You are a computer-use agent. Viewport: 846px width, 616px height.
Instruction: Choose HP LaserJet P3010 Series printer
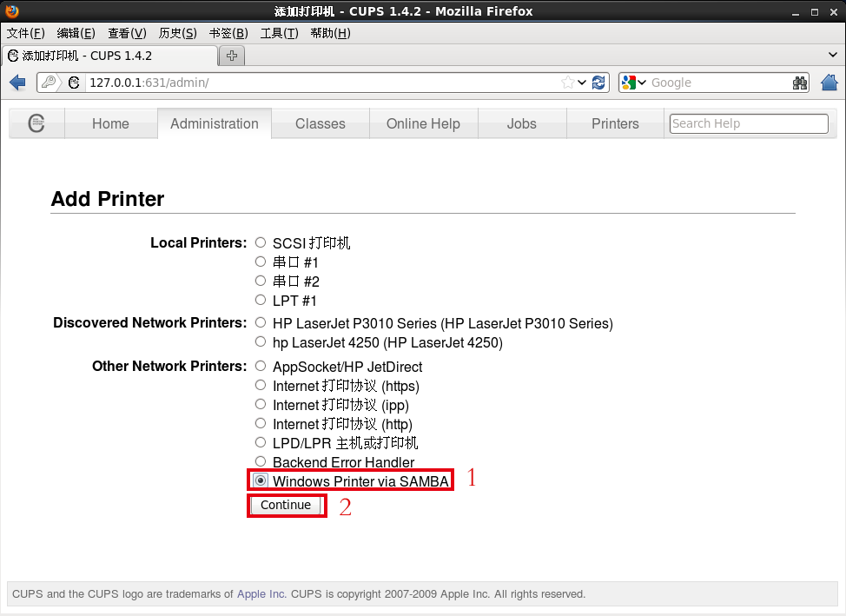tap(261, 323)
